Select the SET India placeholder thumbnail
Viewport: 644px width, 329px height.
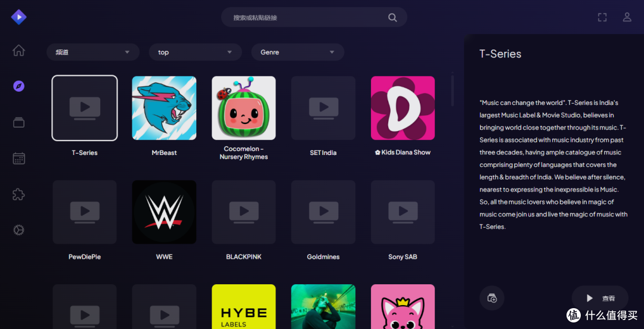(323, 108)
